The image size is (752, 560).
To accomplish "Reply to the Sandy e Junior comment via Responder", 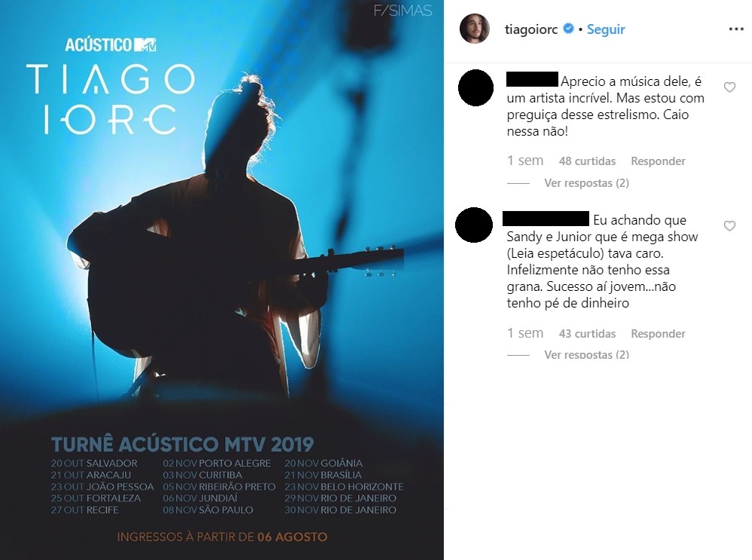I will coord(658,333).
